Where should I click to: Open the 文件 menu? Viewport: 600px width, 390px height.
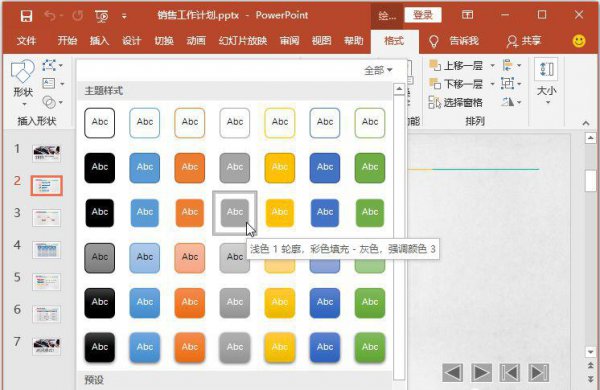[x=26, y=41]
